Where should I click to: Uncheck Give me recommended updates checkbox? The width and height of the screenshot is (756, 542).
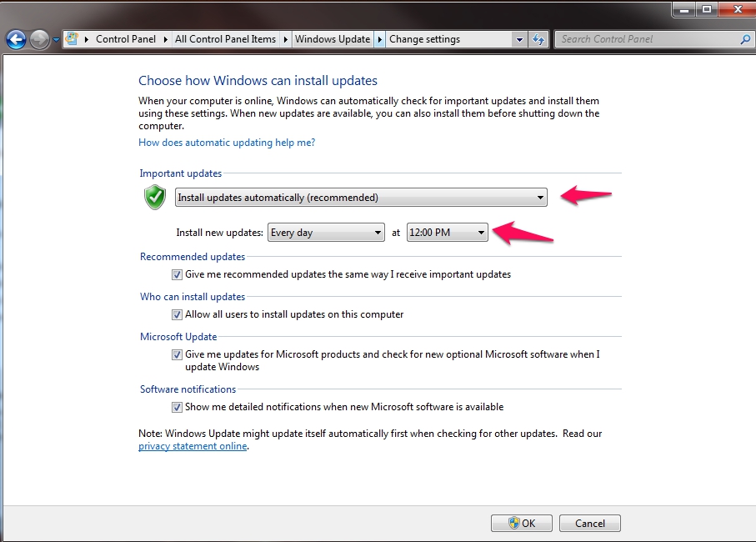[177, 274]
